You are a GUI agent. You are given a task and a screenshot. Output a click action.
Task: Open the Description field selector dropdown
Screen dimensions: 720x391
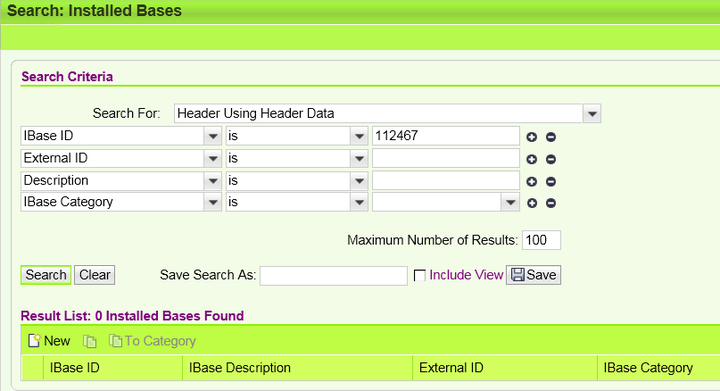(213, 181)
